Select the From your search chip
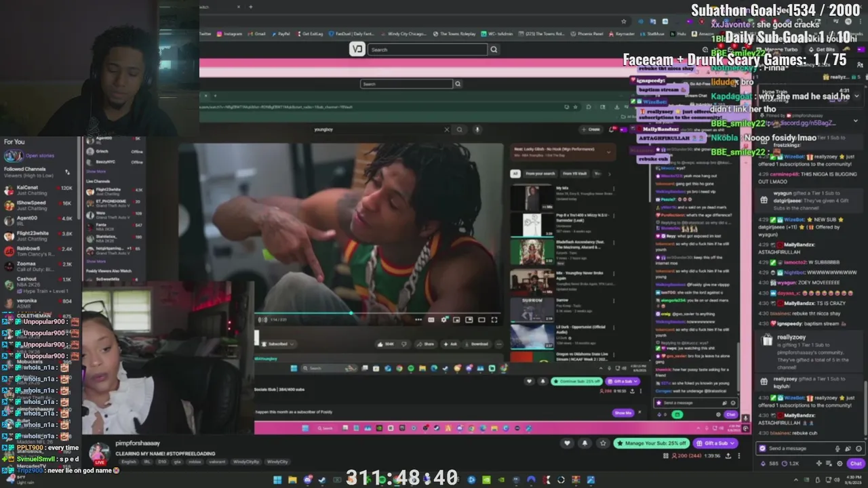 (x=540, y=174)
